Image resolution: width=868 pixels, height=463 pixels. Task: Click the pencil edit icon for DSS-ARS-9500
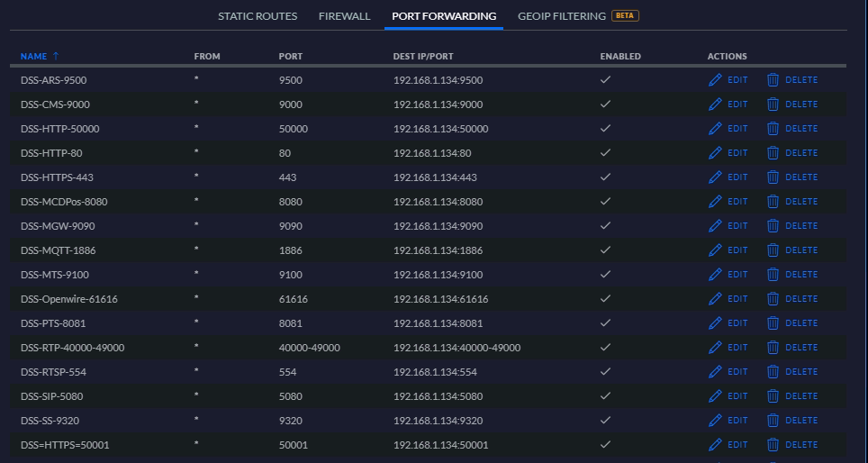[x=716, y=80]
